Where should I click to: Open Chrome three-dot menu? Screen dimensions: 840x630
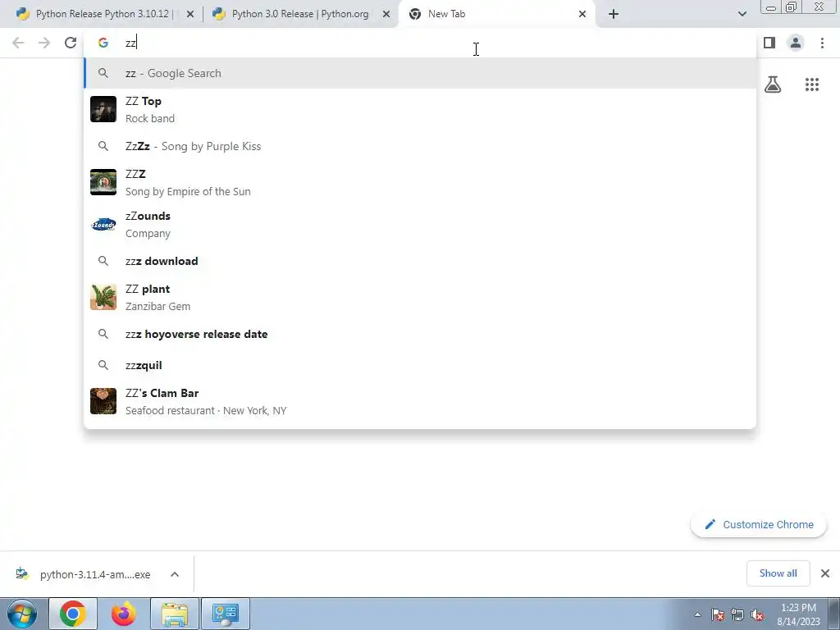[822, 43]
